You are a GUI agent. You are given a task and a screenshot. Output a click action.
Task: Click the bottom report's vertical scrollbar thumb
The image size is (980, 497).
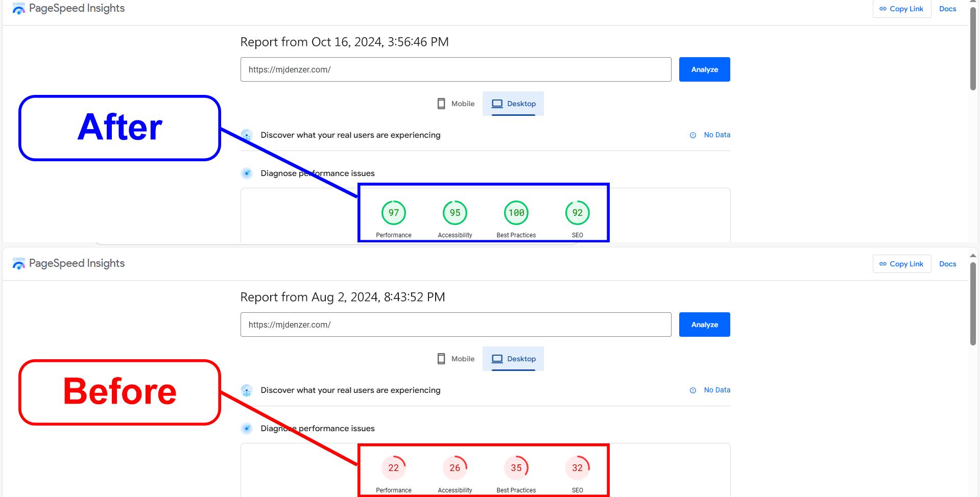973,304
